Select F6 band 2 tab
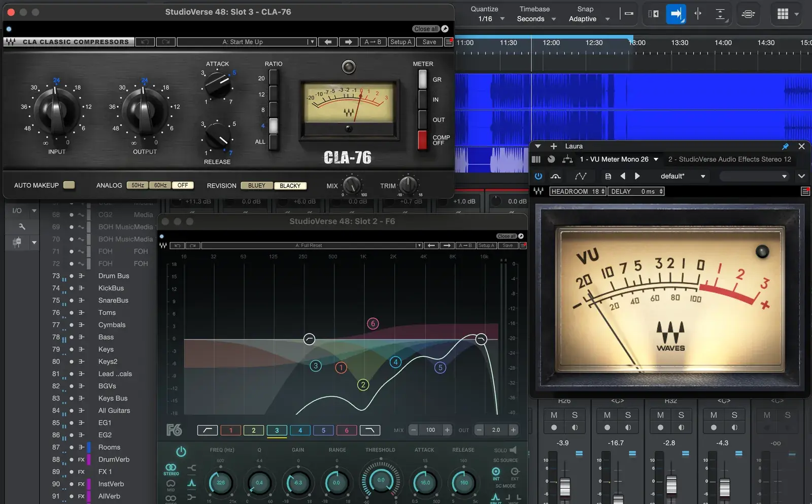The width and height of the screenshot is (812, 504). (254, 430)
